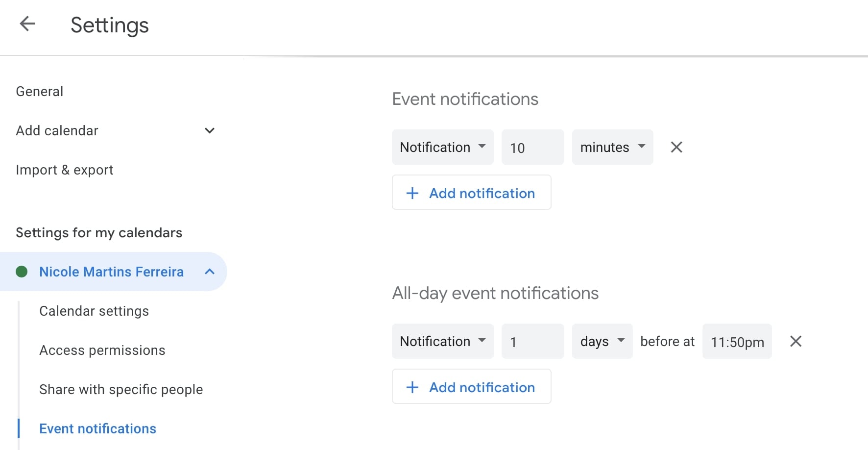This screenshot has width=868, height=450.
Task: Remove the all-day event notification
Action: (796, 341)
